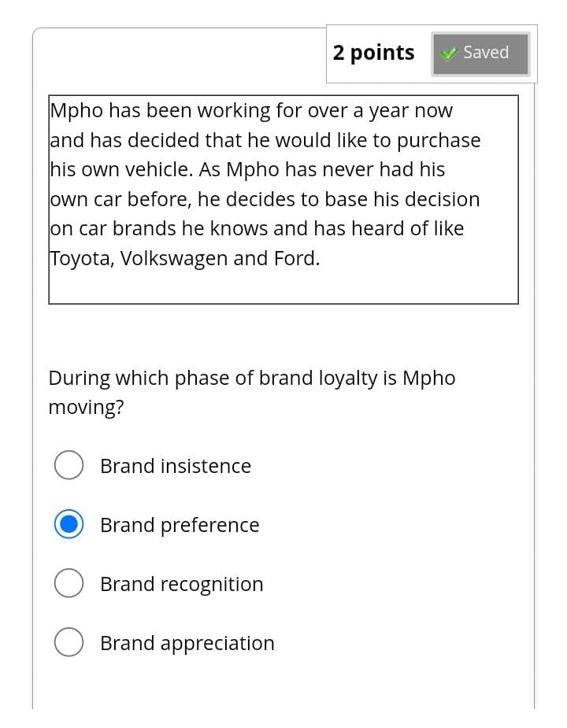Choose the filled radio next to Brand preference
567x728 pixels.
[69, 523]
